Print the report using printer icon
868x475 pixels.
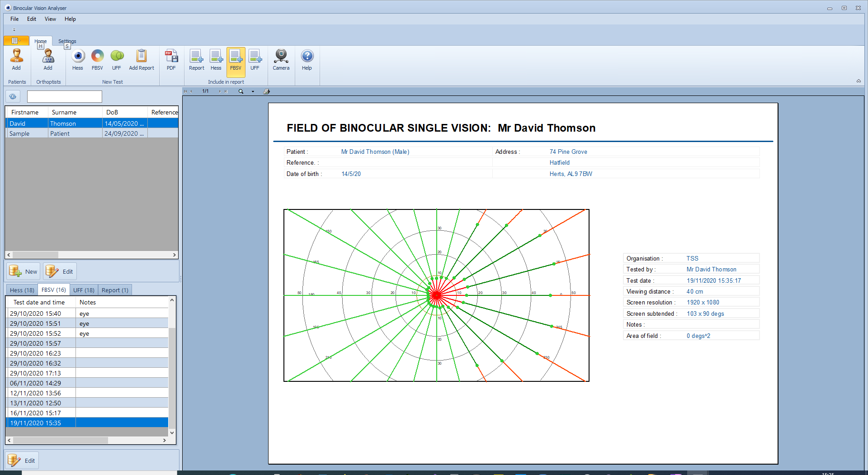(x=267, y=91)
